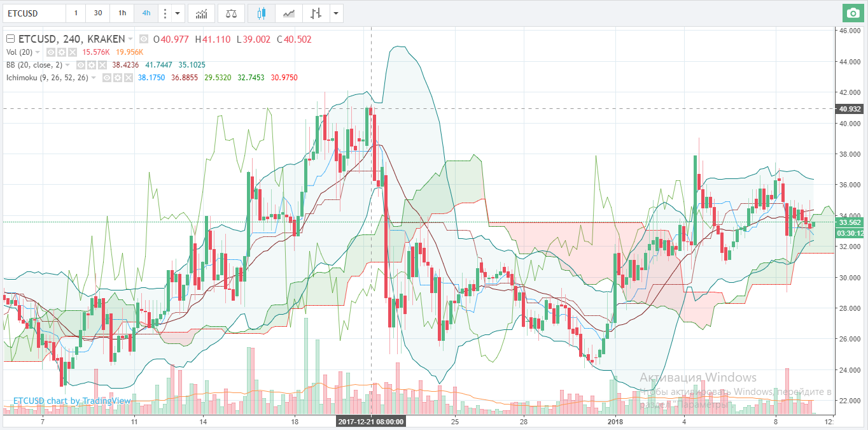Screen dimensions: 868x430
Task: Select the Bars chart style icon
Action: click(x=316, y=13)
